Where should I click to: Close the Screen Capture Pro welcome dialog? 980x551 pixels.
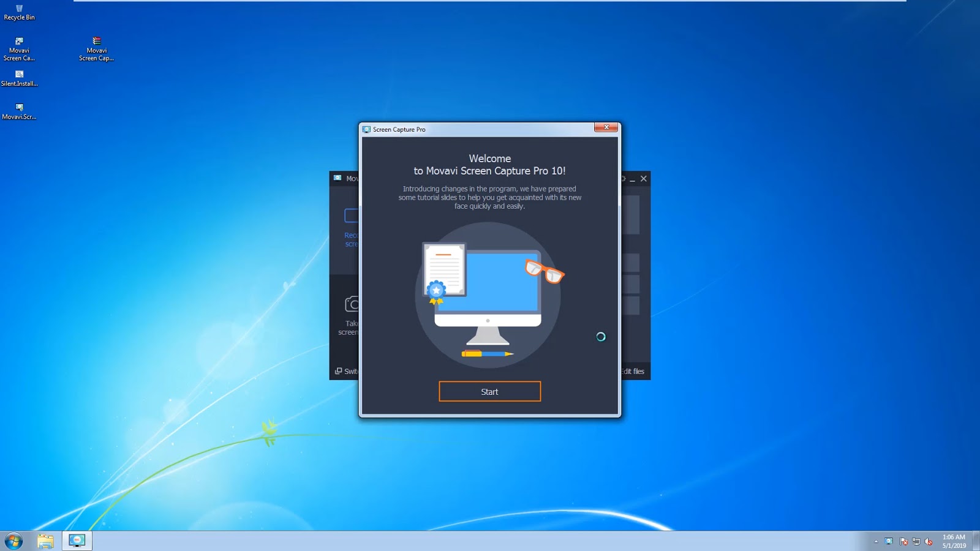(x=606, y=127)
